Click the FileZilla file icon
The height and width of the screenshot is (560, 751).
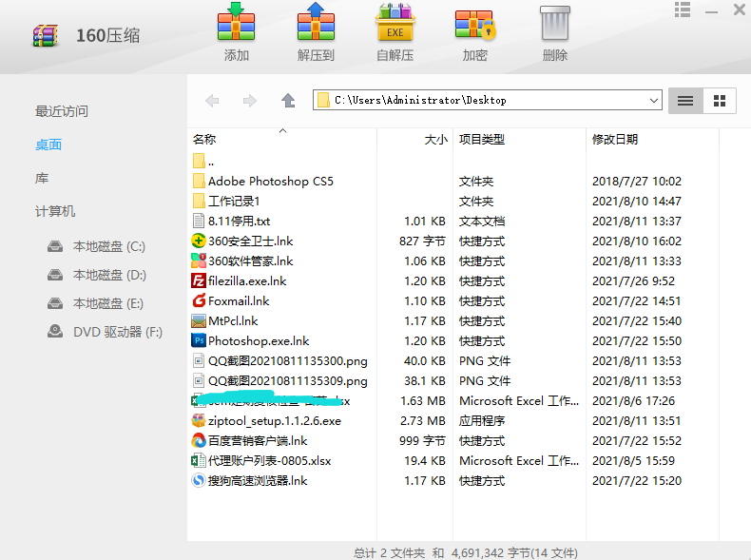click(199, 280)
